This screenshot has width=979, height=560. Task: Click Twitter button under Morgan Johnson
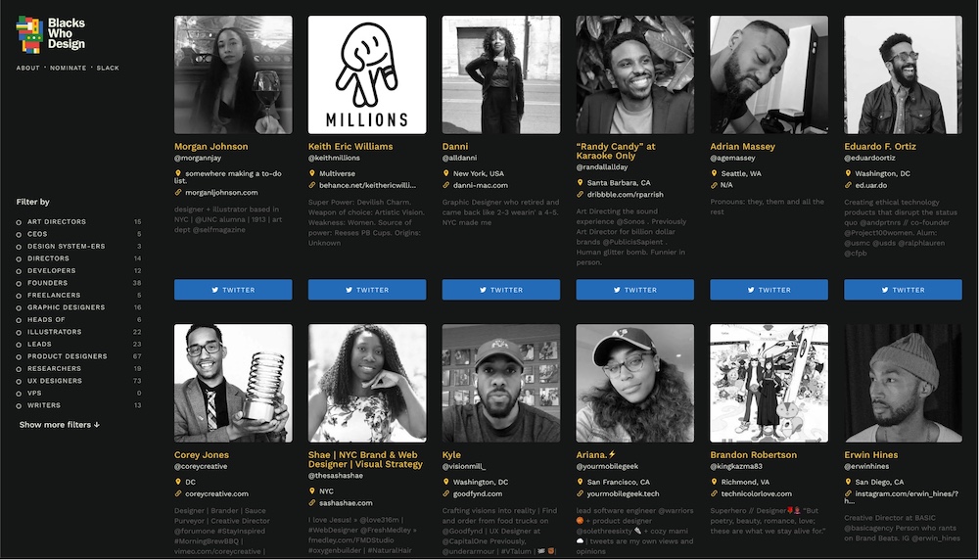[x=233, y=290]
